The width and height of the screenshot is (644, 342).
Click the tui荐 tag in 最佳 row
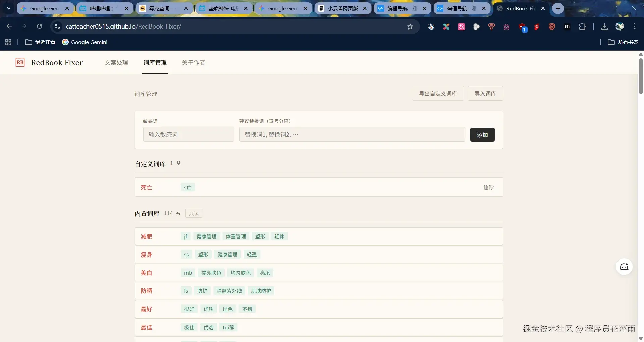(x=228, y=327)
